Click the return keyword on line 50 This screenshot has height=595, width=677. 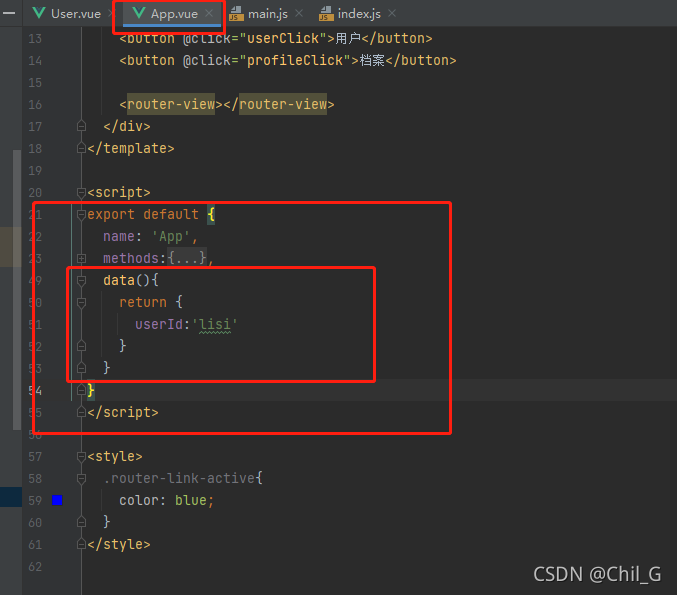point(143,302)
